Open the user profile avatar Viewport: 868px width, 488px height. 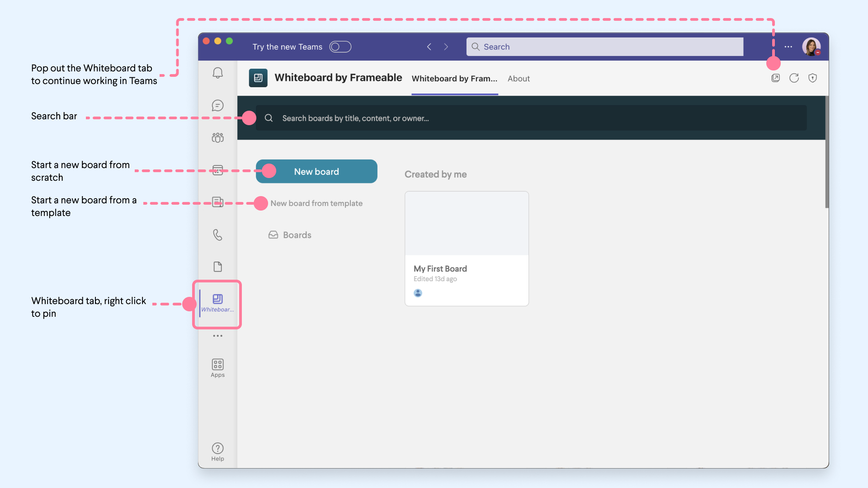click(x=811, y=47)
